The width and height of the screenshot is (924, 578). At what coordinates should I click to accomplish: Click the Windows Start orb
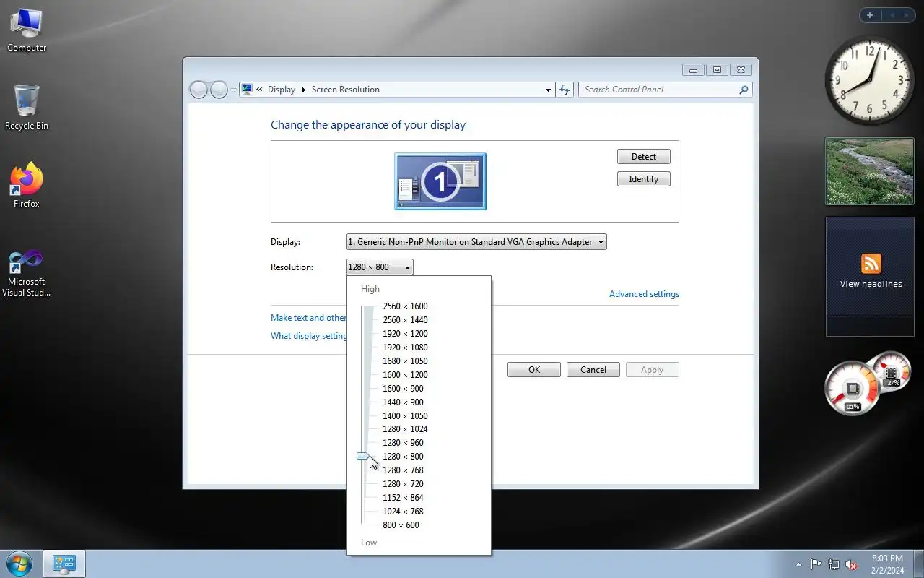point(19,564)
